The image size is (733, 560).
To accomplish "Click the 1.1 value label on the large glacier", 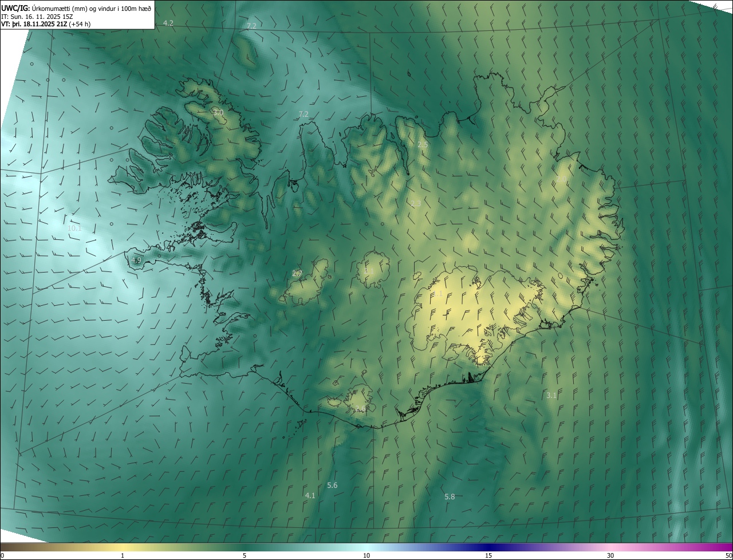I will point(438,293).
